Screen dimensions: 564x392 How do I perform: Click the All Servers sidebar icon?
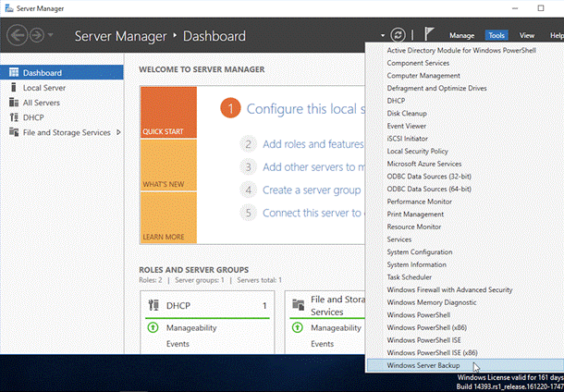14,103
